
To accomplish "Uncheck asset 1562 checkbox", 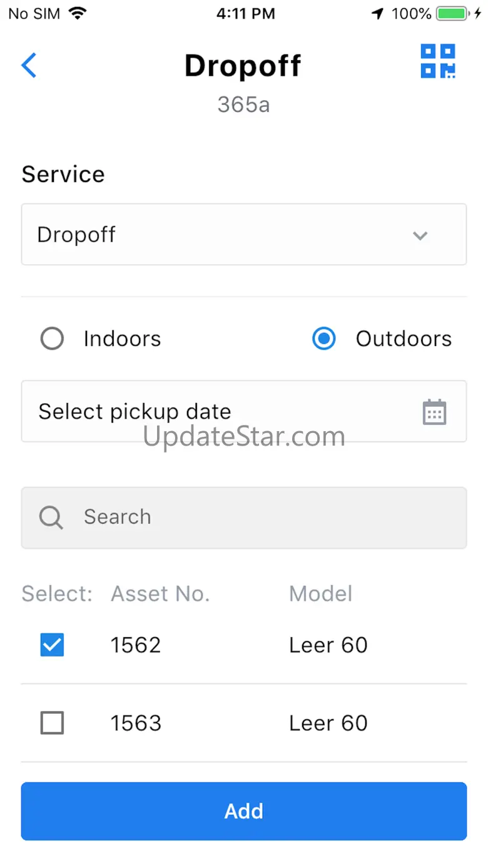I will point(52,645).
